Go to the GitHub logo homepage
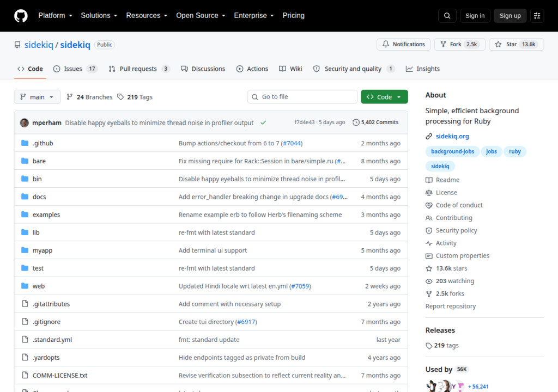The image size is (558, 392). click(x=21, y=16)
